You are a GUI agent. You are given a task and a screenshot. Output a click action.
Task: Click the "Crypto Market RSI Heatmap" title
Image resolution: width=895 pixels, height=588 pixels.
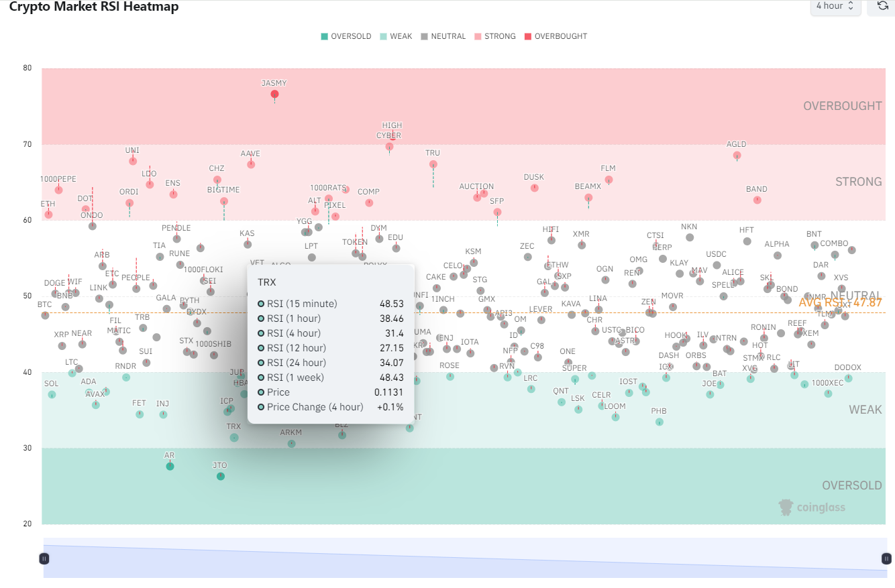(x=94, y=7)
